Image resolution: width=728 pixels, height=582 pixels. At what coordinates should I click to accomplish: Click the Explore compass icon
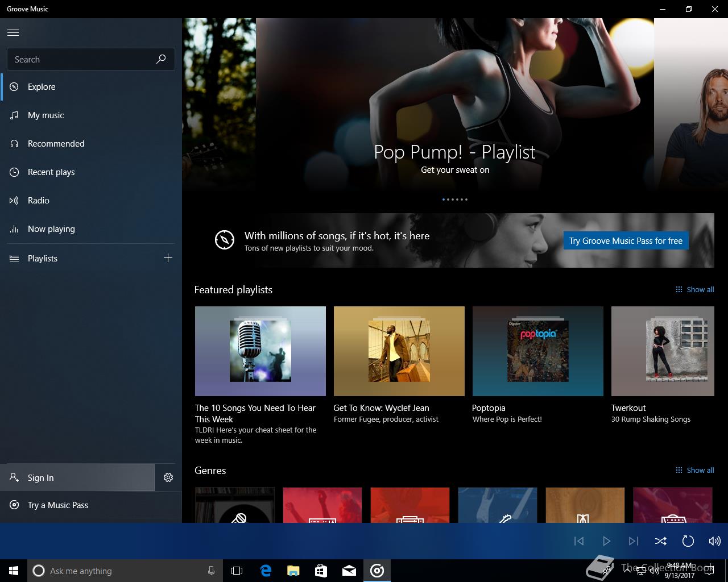14,87
